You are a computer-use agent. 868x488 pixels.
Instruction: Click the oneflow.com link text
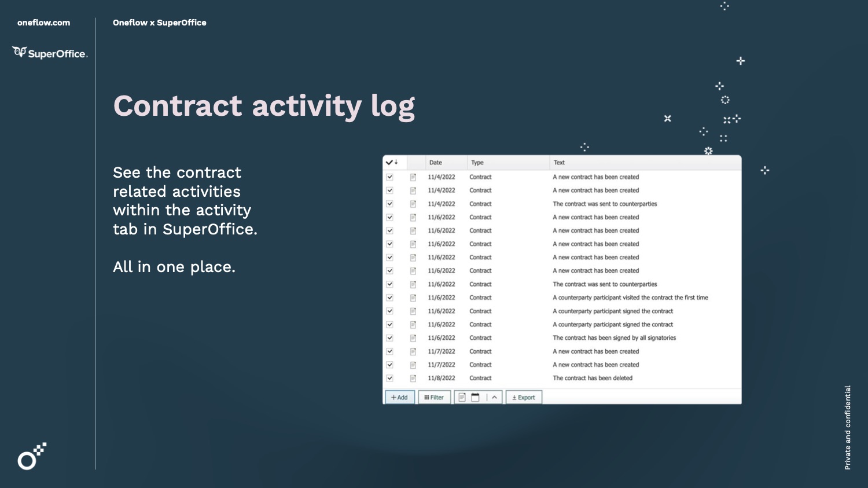click(x=44, y=23)
